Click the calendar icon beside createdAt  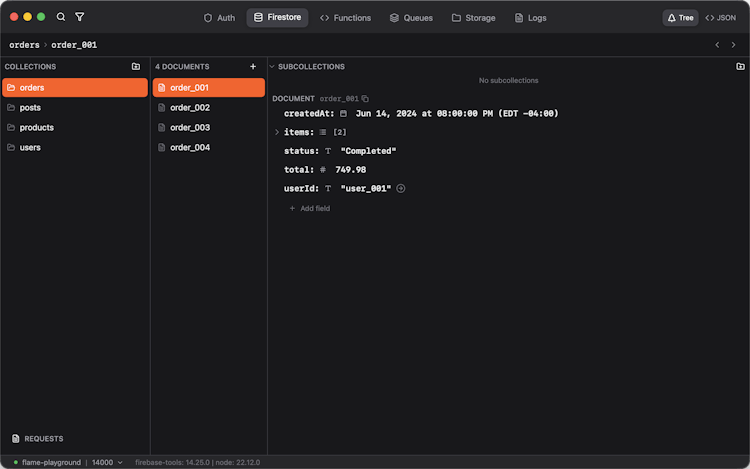tap(343, 114)
